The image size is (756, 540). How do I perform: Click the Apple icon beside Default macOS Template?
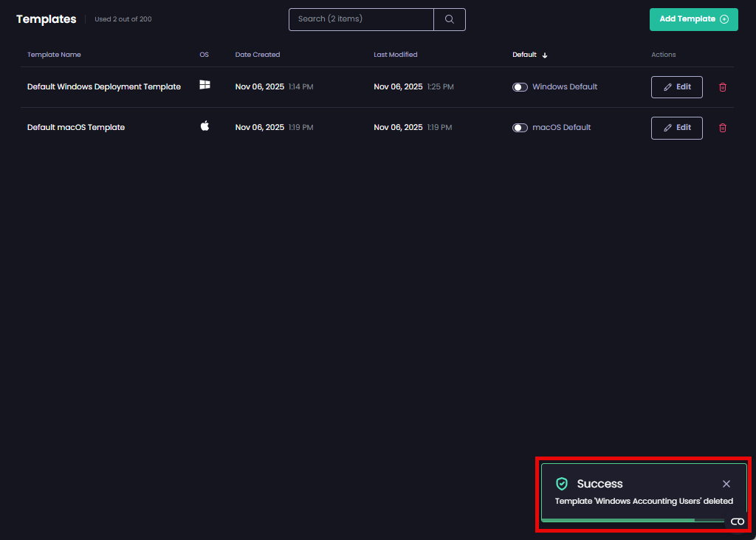tap(205, 127)
